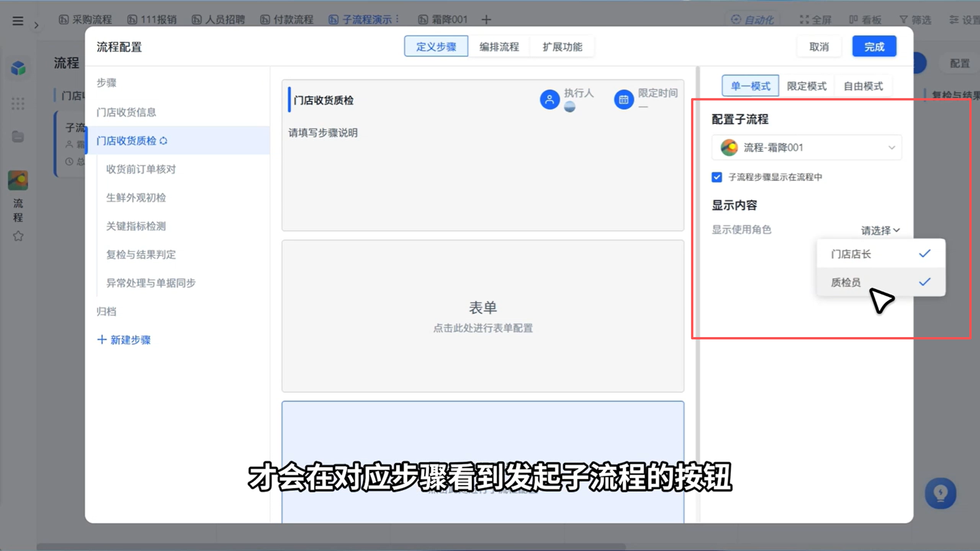Screen dimensions: 980x551
Task: Select the 门店收货信息 step
Action: click(178, 112)
